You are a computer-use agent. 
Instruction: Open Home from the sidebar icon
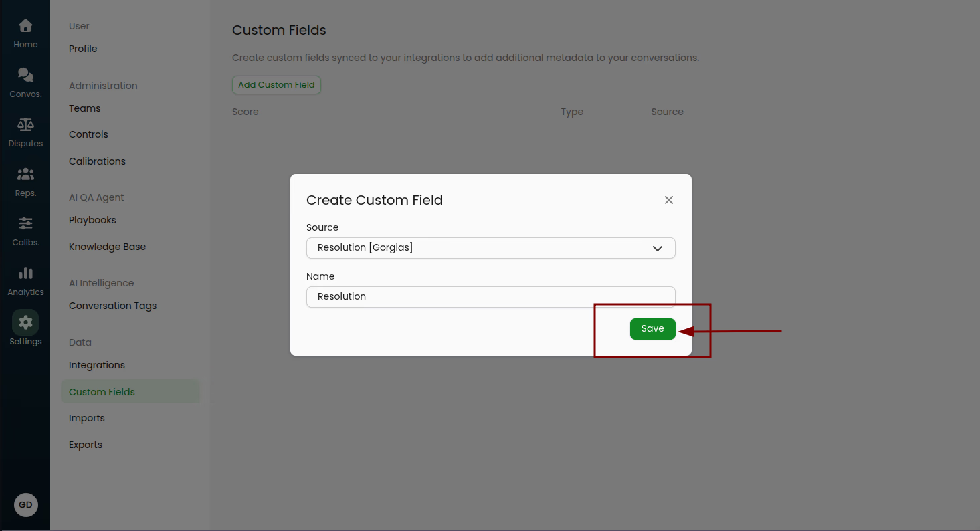(25, 27)
